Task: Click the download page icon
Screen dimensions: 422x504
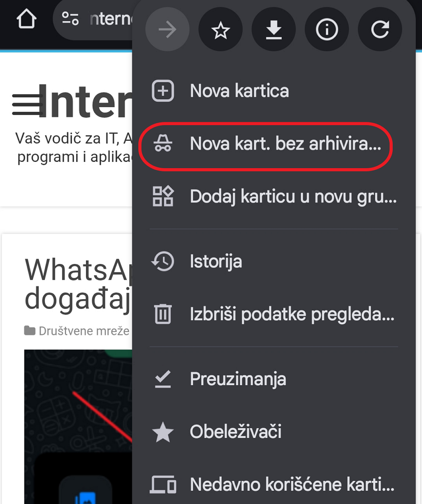Action: pyautogui.click(x=274, y=29)
